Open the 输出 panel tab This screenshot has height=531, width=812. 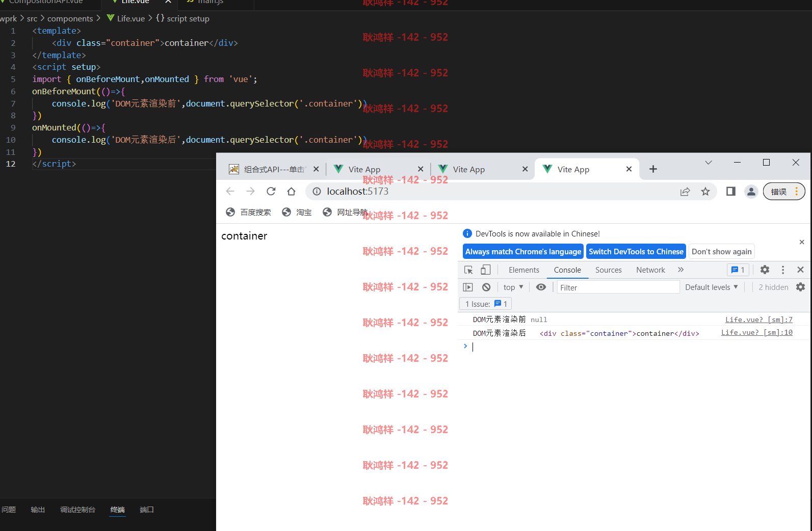pos(38,510)
